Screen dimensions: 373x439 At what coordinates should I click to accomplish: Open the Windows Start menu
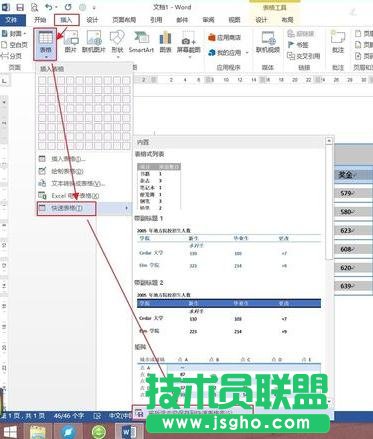pyautogui.click(x=10, y=431)
